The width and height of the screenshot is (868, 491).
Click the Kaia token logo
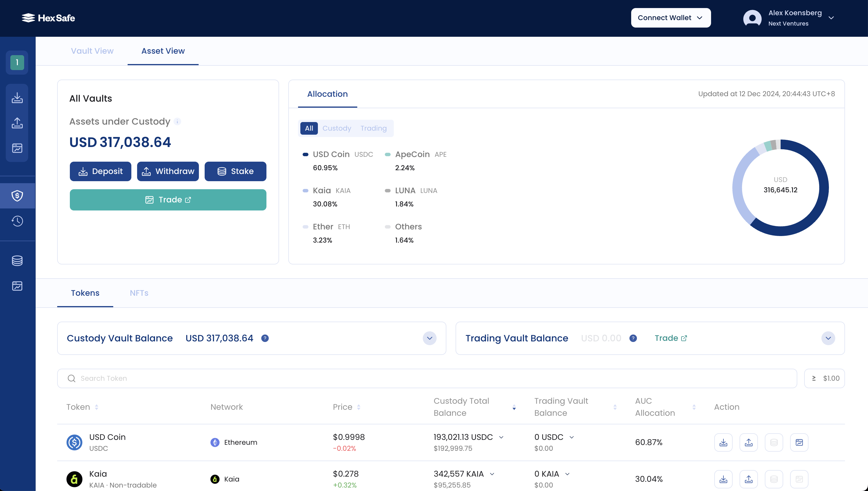coord(74,479)
